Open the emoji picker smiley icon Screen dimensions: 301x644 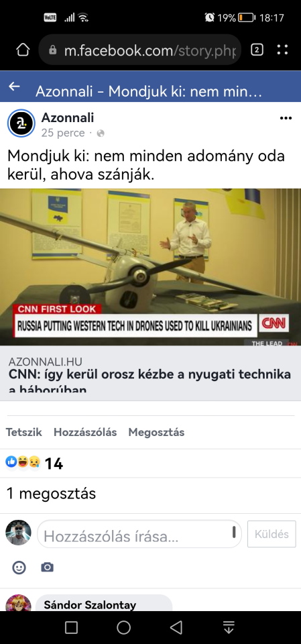[x=19, y=568]
